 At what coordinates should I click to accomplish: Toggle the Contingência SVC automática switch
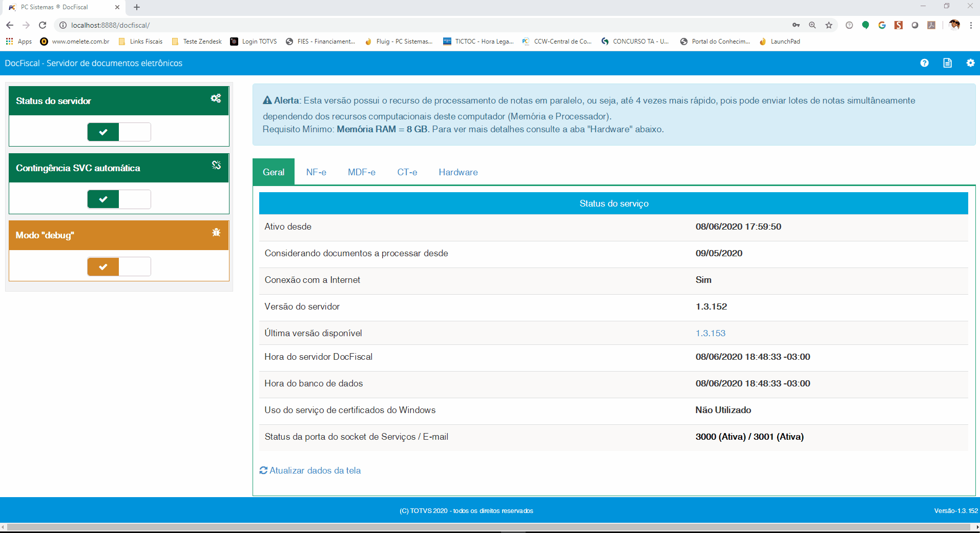tap(119, 199)
